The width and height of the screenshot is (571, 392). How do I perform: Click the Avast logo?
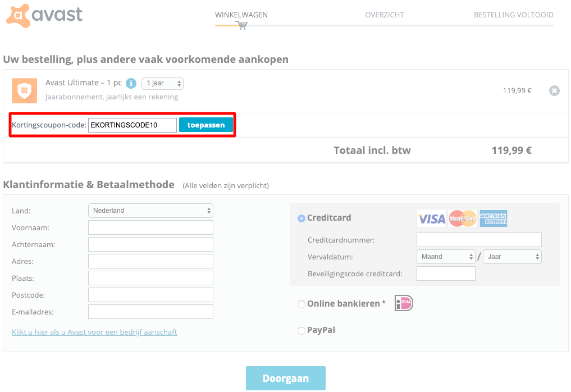(44, 15)
